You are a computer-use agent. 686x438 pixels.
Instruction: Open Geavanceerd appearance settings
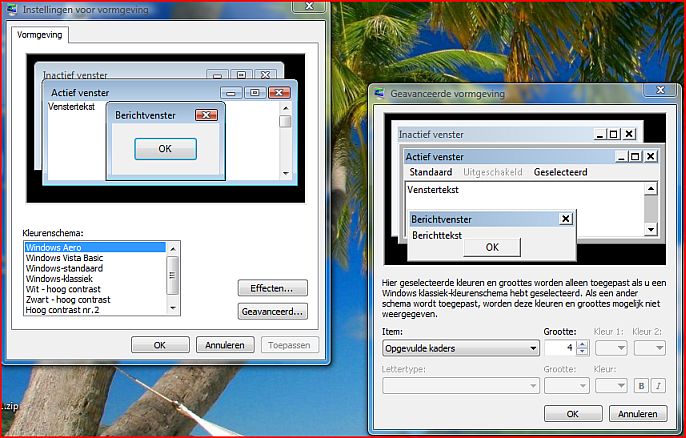[x=273, y=312]
